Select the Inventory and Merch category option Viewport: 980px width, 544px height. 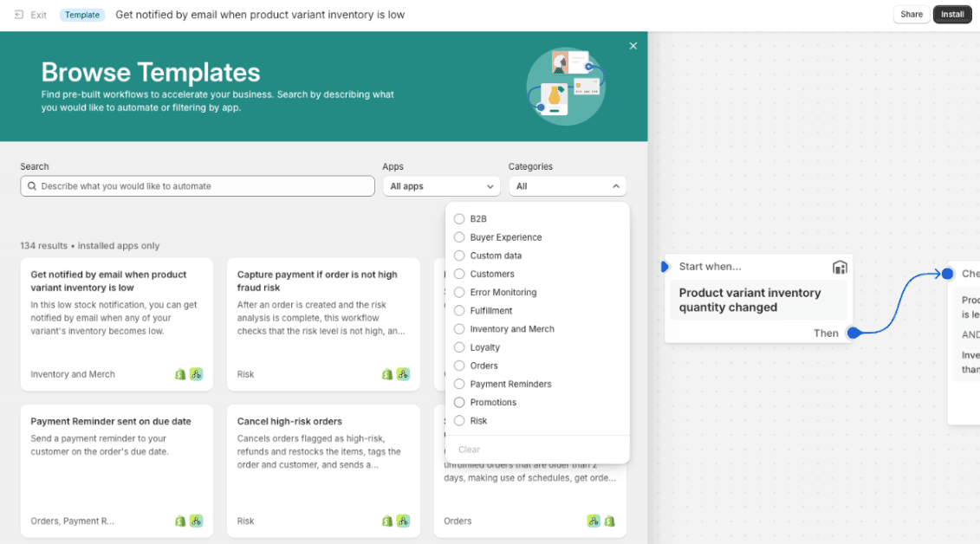tap(459, 329)
